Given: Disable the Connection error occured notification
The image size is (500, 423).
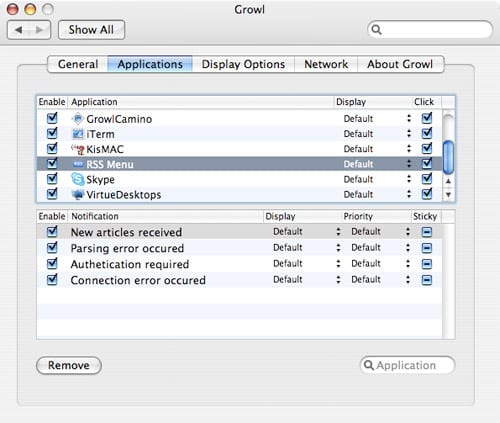Looking at the screenshot, I should (52, 279).
